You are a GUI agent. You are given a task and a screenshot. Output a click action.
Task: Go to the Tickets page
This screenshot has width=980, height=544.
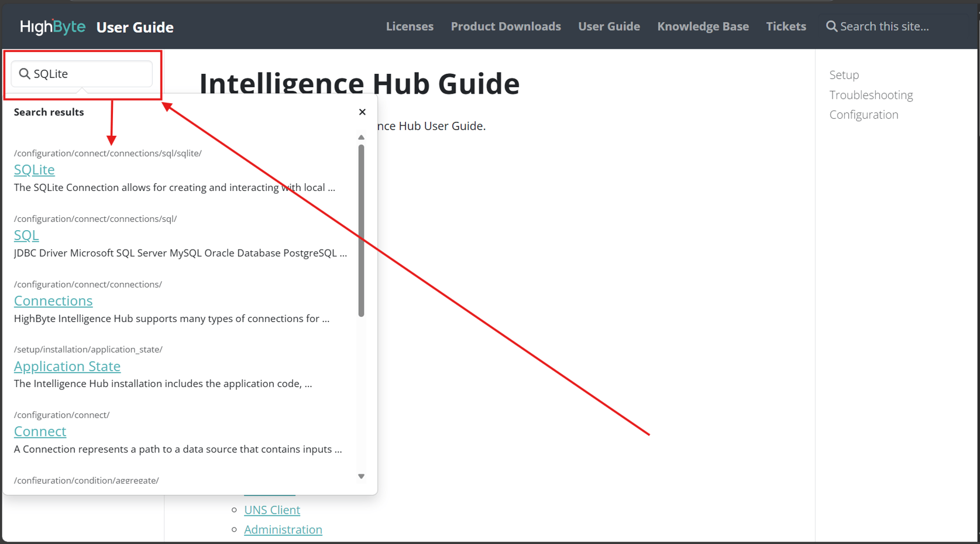tap(786, 26)
